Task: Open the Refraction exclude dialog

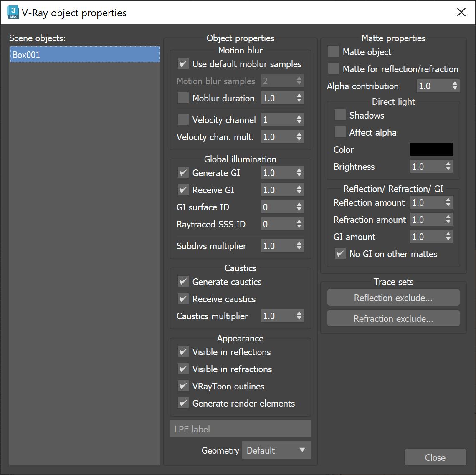Action: 393,318
